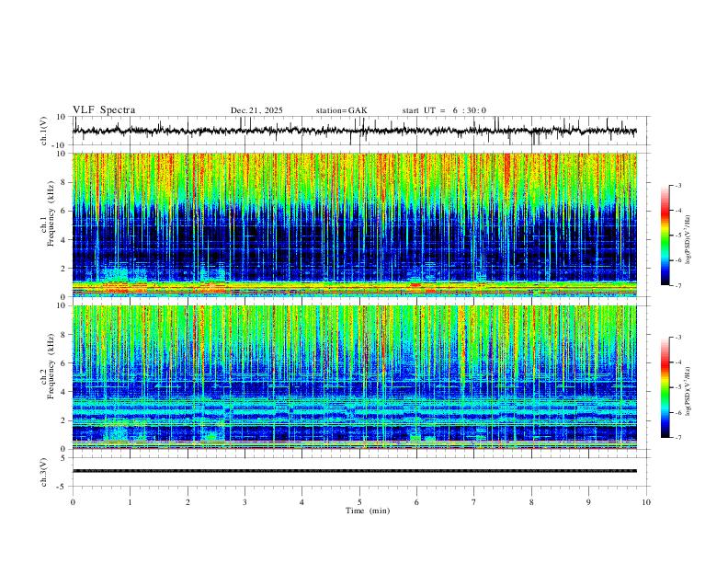The height and width of the screenshot is (563, 728).
Task: Click the ch.1 color bar's log(PSD) label
Action: [x=688, y=239]
